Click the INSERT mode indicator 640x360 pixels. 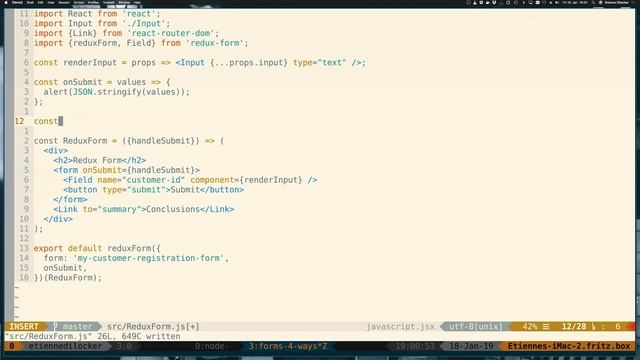pyautogui.click(x=24, y=327)
